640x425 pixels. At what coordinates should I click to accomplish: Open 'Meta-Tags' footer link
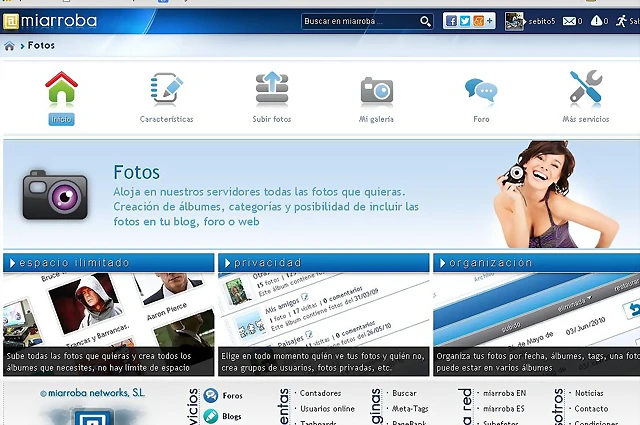tap(410, 409)
